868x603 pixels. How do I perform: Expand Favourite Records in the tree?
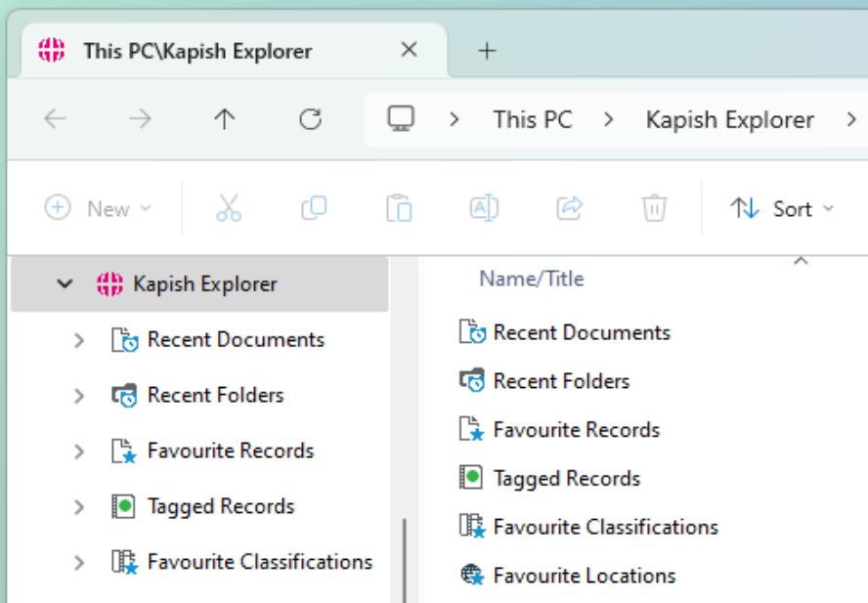click(x=79, y=452)
